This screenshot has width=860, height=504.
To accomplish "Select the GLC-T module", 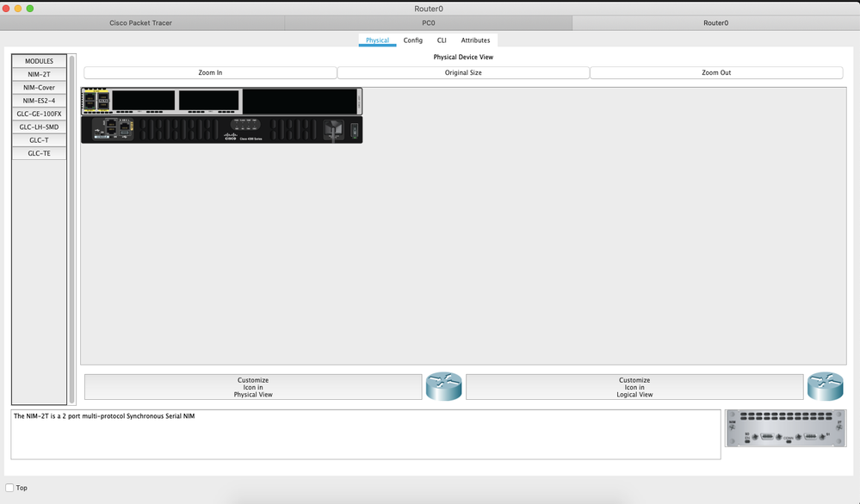I will point(39,140).
